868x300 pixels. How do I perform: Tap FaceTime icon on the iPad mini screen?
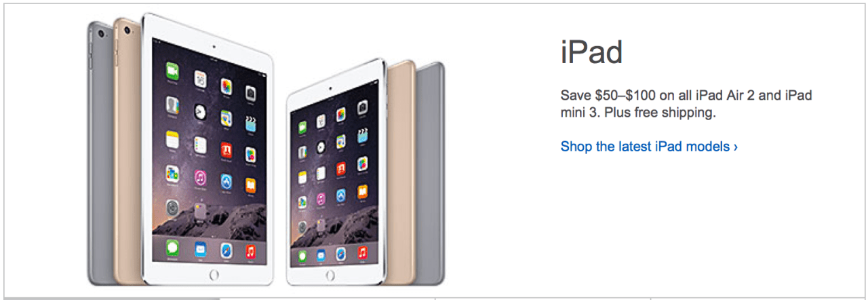pyautogui.click(x=302, y=126)
